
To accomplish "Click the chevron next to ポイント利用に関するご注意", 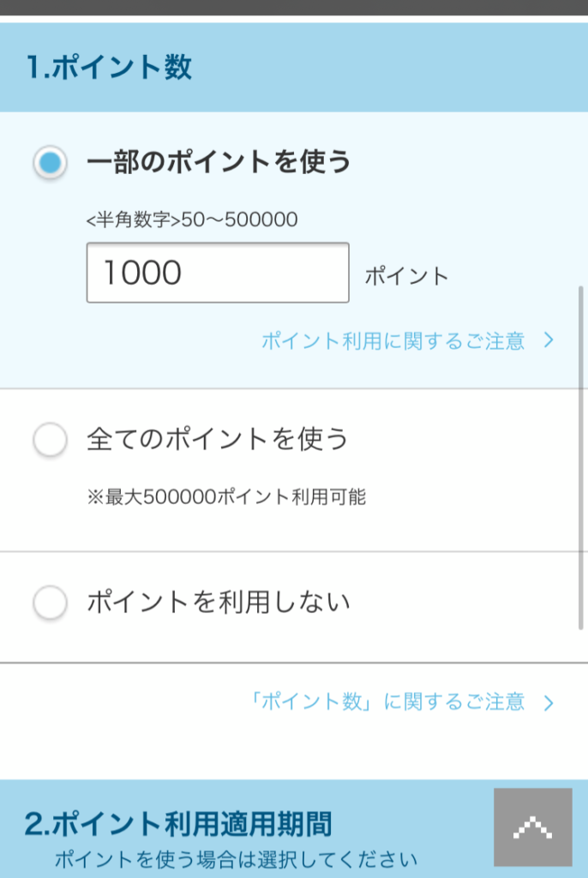I will pyautogui.click(x=549, y=340).
